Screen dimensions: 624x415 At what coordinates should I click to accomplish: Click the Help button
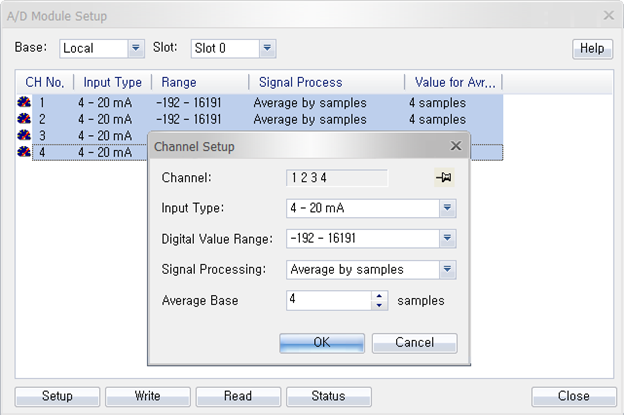(x=592, y=49)
